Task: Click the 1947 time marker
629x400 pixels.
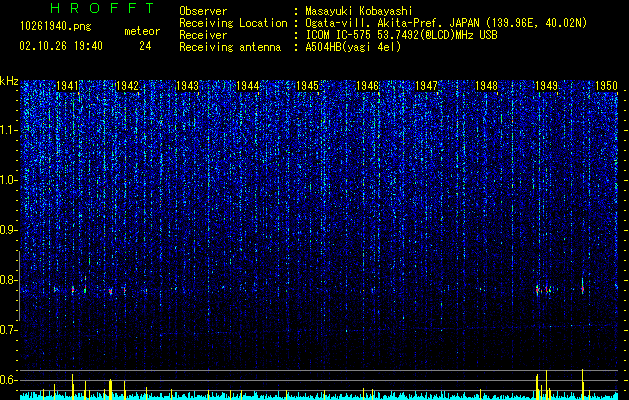Action: click(x=426, y=85)
